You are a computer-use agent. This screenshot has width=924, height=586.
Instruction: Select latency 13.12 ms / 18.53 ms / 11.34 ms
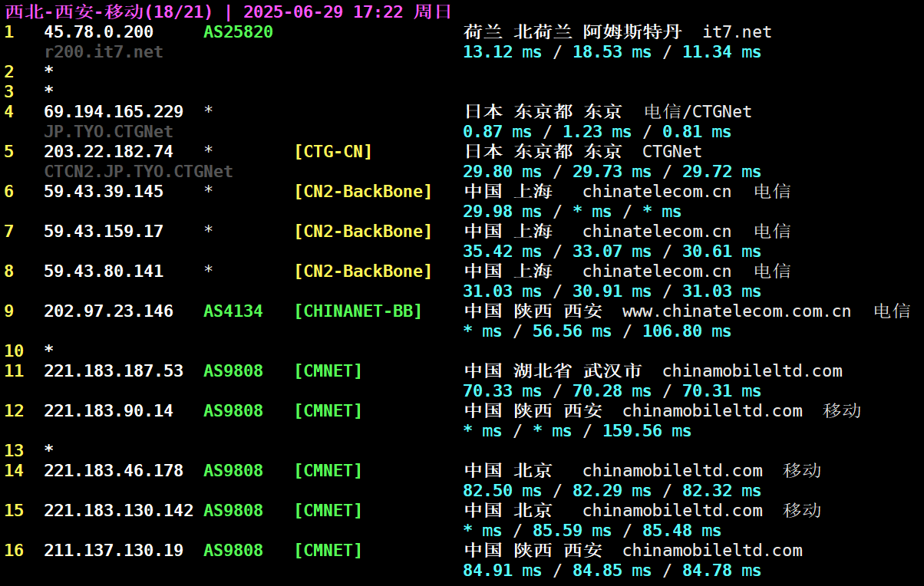[x=612, y=51]
